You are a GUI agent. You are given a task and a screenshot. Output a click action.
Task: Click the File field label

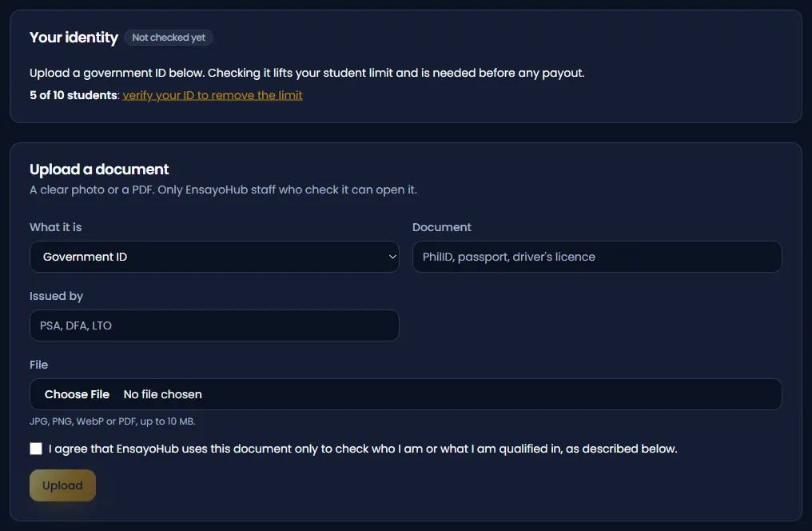point(39,365)
